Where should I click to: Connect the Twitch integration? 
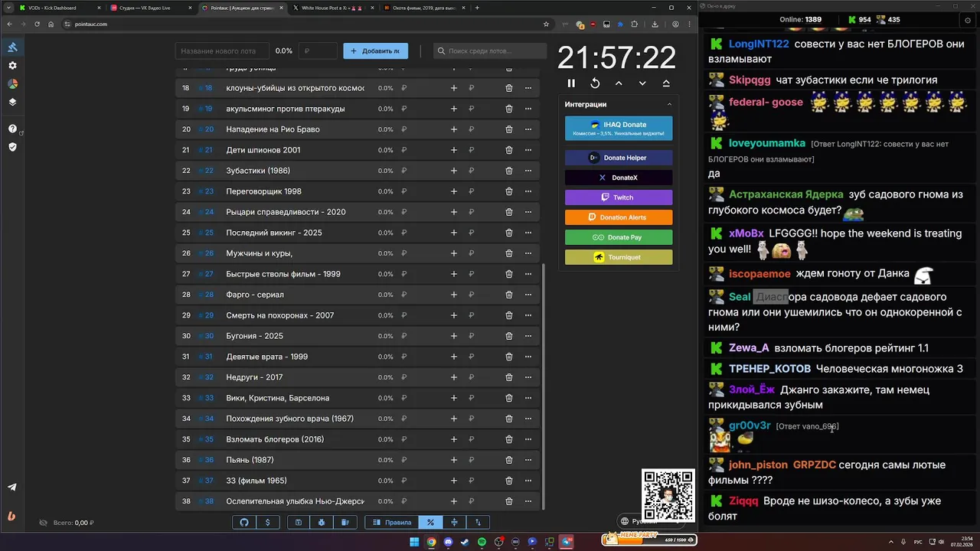[x=619, y=197]
